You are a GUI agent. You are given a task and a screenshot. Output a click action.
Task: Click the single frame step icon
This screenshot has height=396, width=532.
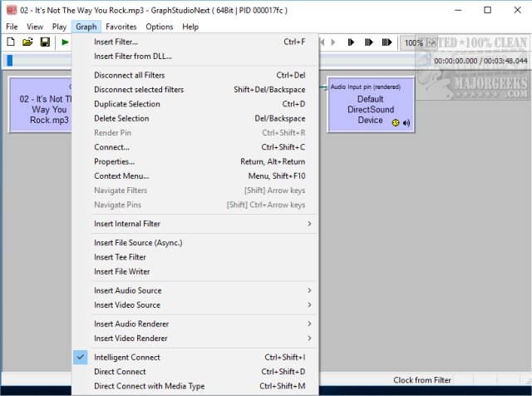[351, 42]
